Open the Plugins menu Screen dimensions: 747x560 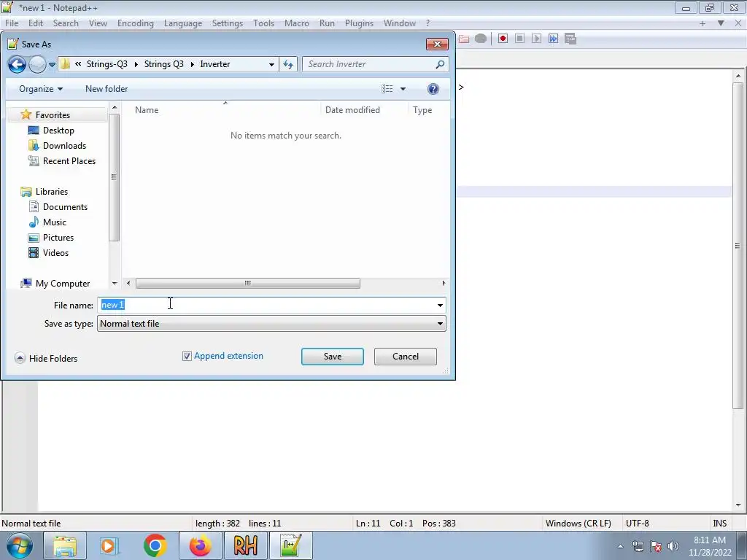click(359, 23)
